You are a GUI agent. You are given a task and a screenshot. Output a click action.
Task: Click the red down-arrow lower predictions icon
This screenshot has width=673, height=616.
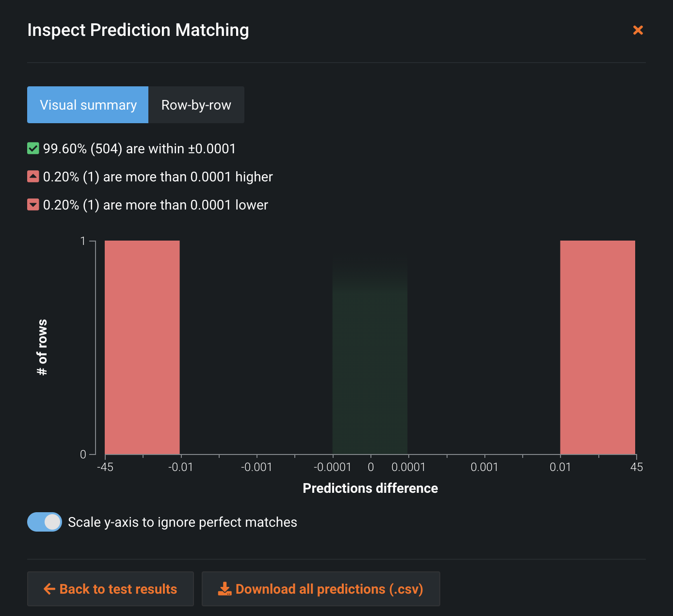[x=33, y=205]
